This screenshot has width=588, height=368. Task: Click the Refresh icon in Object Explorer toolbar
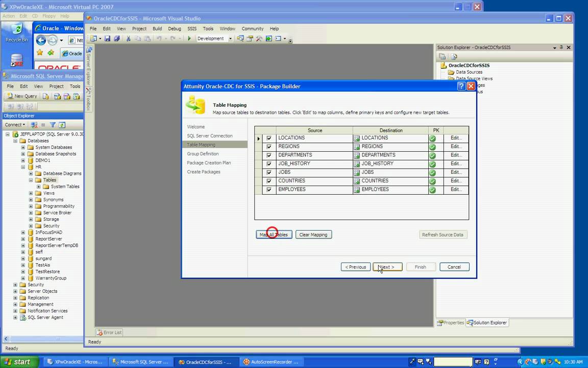(62, 125)
